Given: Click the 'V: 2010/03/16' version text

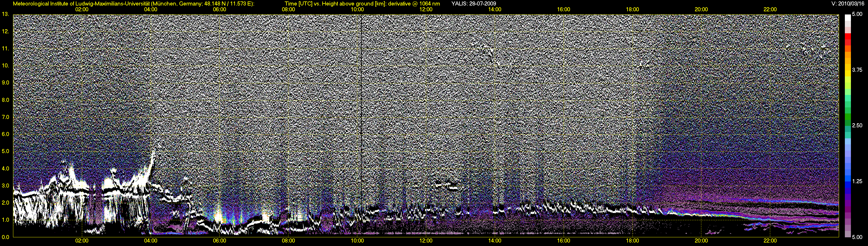Looking at the screenshot, I should [848, 4].
